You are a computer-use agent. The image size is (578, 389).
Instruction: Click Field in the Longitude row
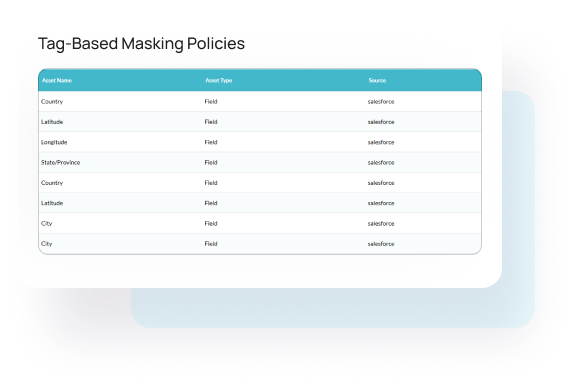(211, 142)
